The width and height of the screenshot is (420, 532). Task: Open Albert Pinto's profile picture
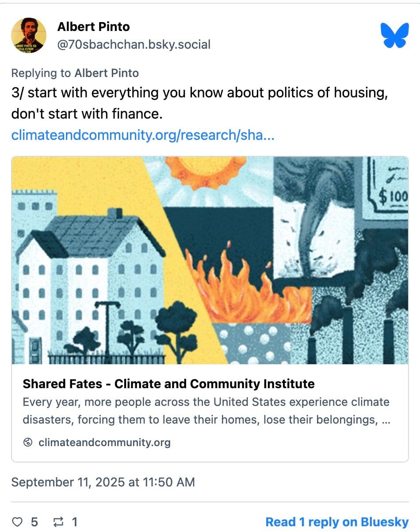tap(28, 35)
